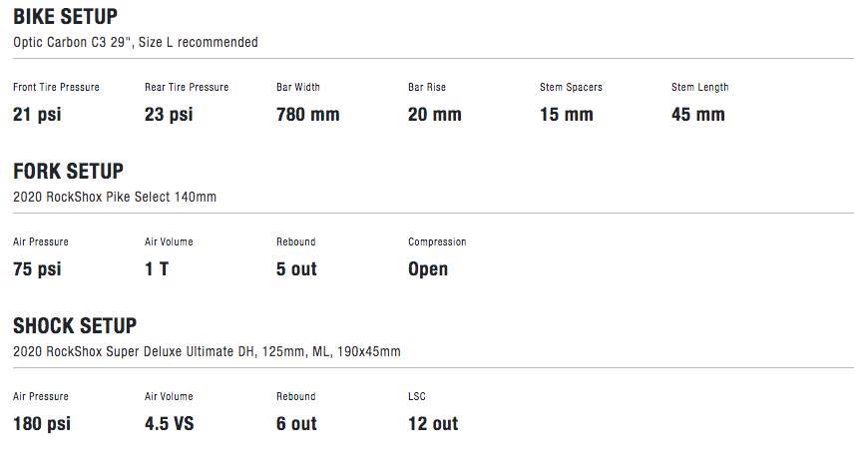The image size is (868, 467).
Task: Select the Front Tire Pressure 21 psi value
Action: [x=37, y=114]
